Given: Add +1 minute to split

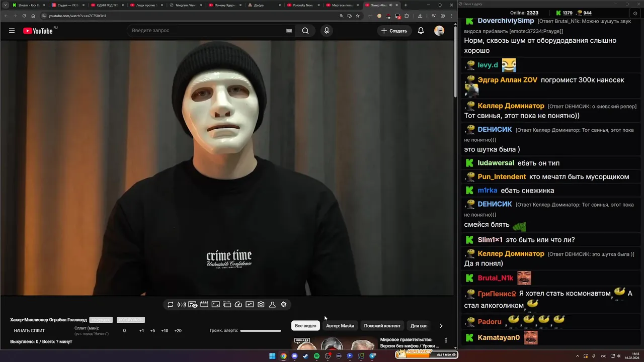Looking at the screenshot, I should (141, 331).
